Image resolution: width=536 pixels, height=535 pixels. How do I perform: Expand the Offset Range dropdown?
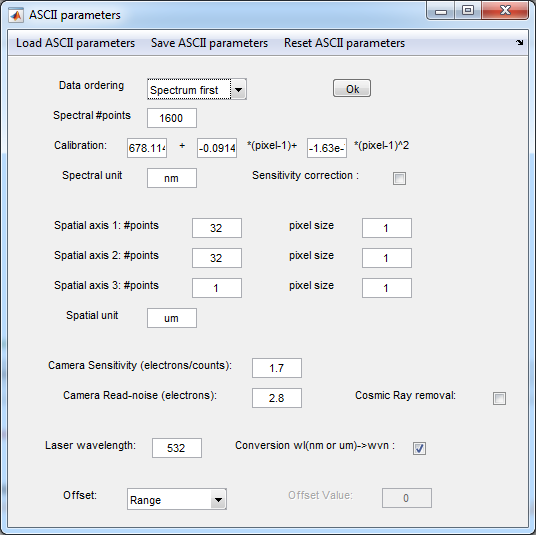tap(218, 500)
